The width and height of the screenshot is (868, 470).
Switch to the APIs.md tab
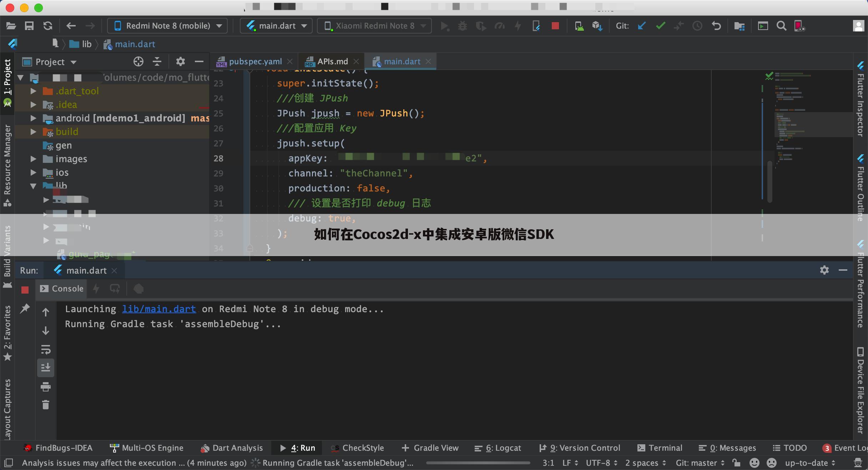pos(330,61)
